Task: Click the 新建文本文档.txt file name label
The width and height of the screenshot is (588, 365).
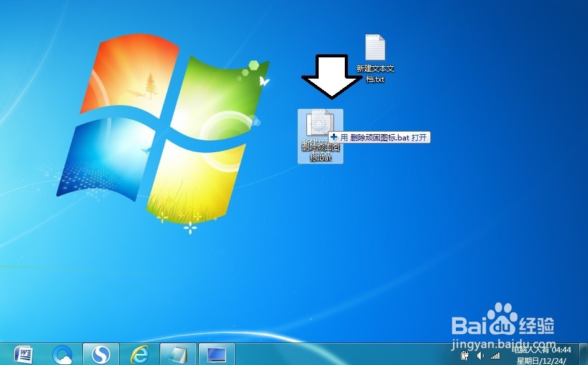Action: tap(375, 74)
